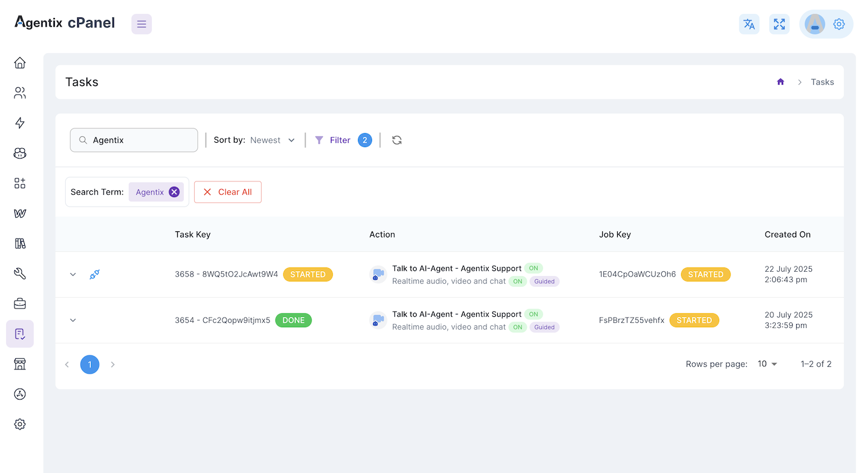Click STARTED badge beside job FsPBrzTZ55vehfx

tap(694, 320)
